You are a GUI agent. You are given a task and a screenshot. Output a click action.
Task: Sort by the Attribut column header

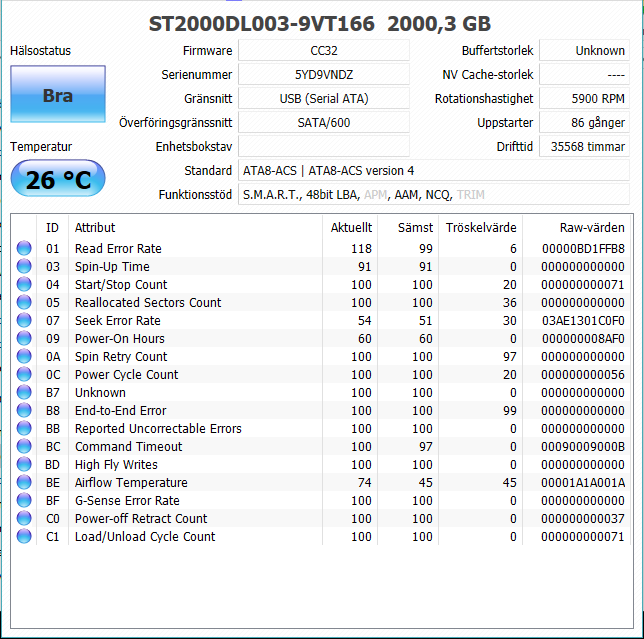95,227
